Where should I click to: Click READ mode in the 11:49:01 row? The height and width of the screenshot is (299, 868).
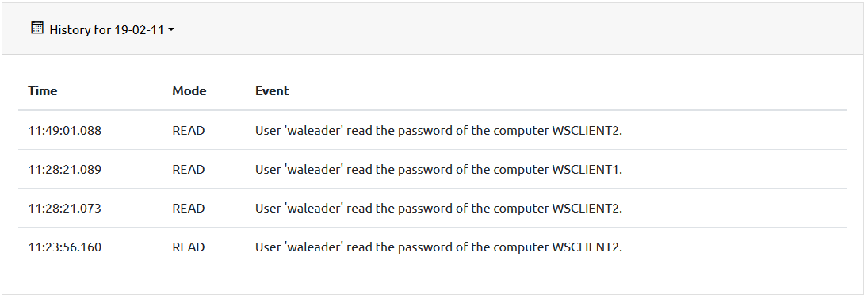[189, 131]
